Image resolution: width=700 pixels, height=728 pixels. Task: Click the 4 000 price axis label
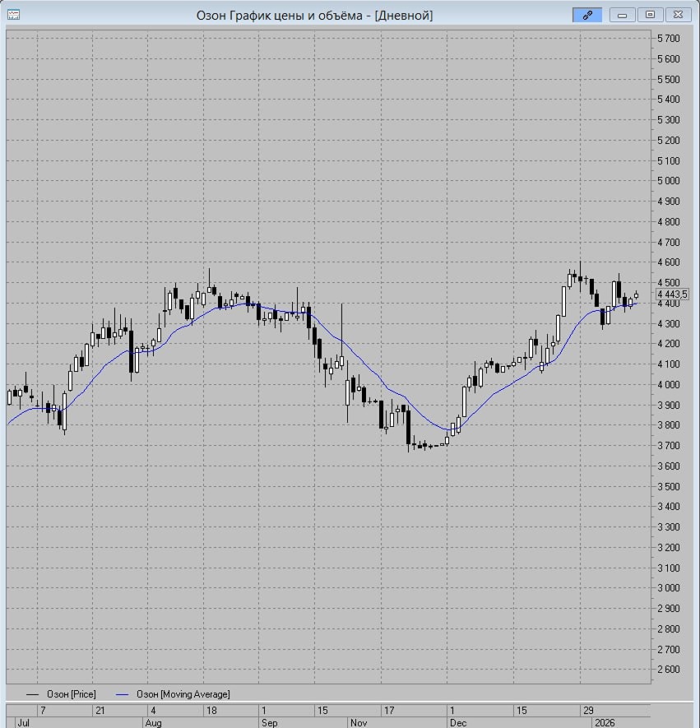coord(669,384)
